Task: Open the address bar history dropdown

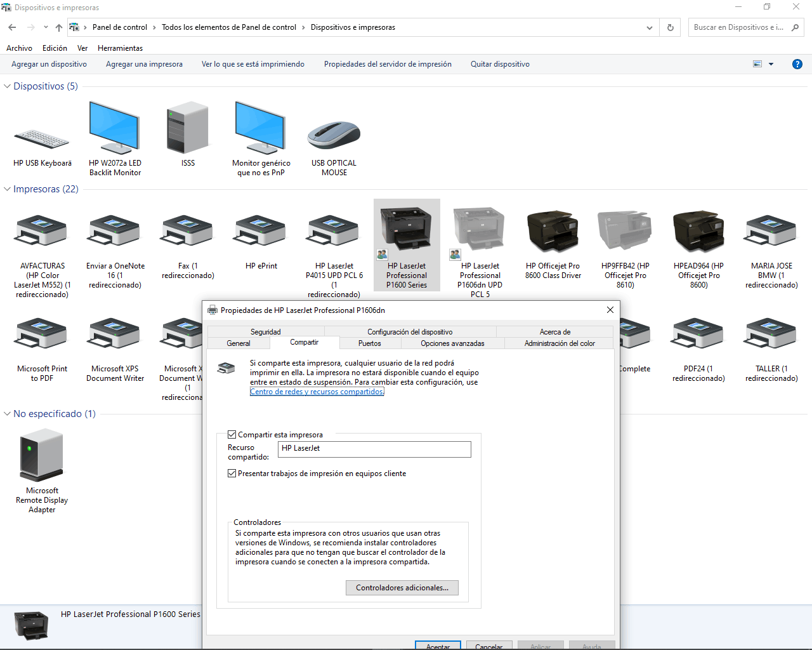Action: [x=649, y=27]
